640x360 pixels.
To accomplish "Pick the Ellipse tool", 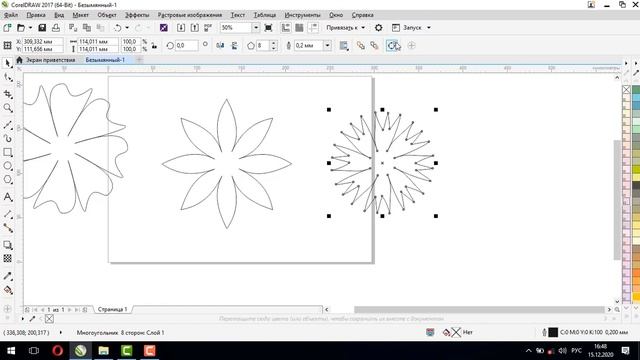I will pyautogui.click(x=7, y=166).
